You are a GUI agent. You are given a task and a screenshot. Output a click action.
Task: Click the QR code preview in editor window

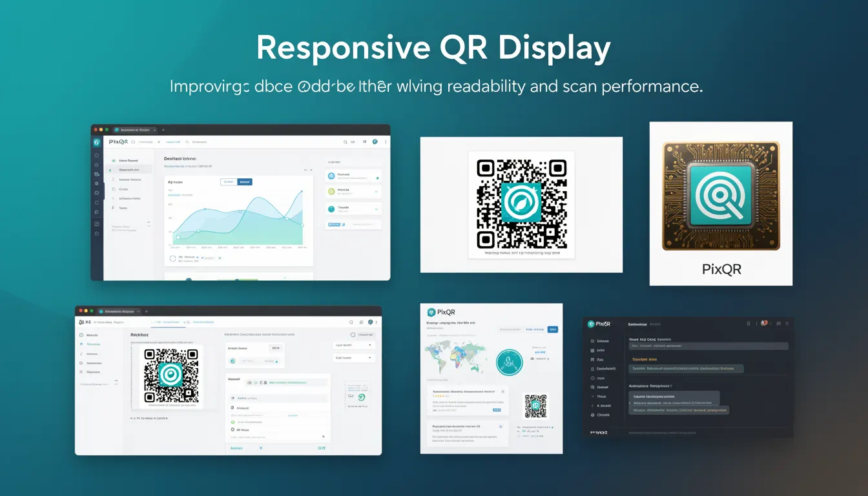click(x=171, y=375)
